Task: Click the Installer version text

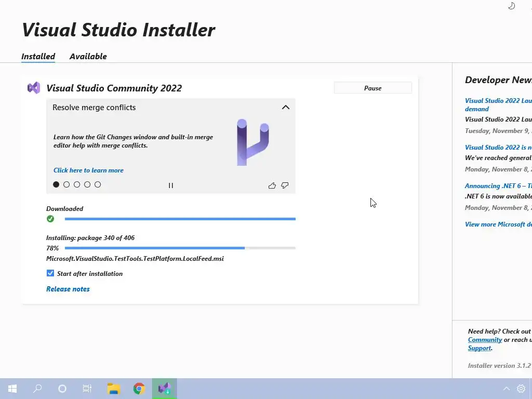Action: click(x=500, y=365)
